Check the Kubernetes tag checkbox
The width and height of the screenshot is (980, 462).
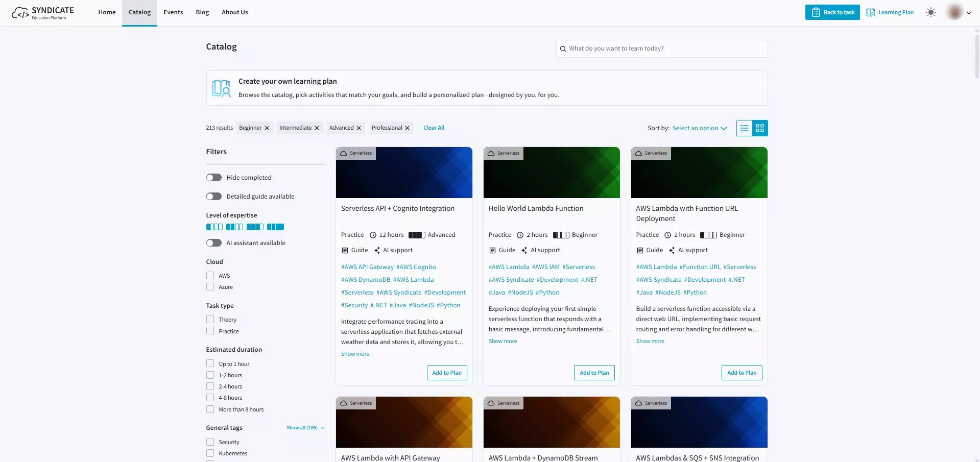pos(210,453)
